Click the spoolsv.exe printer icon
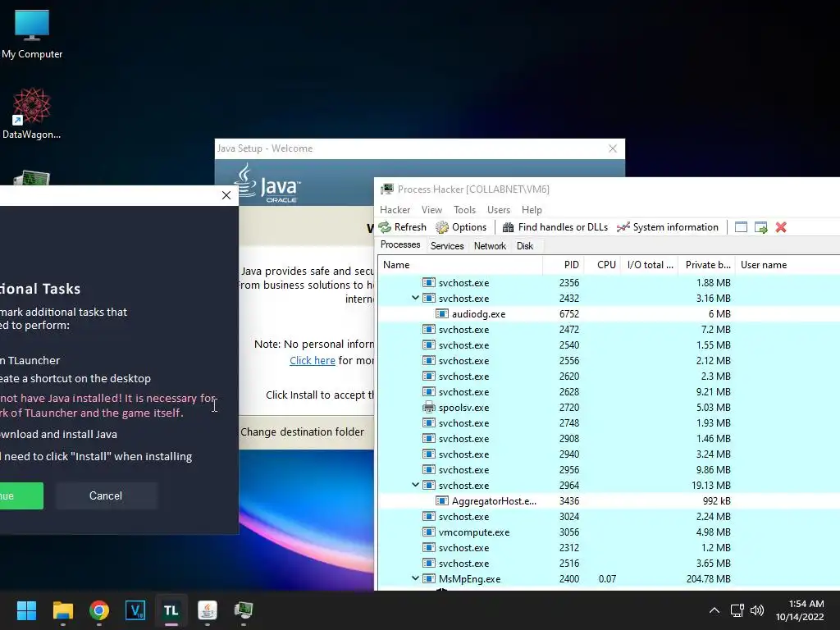 (428, 407)
